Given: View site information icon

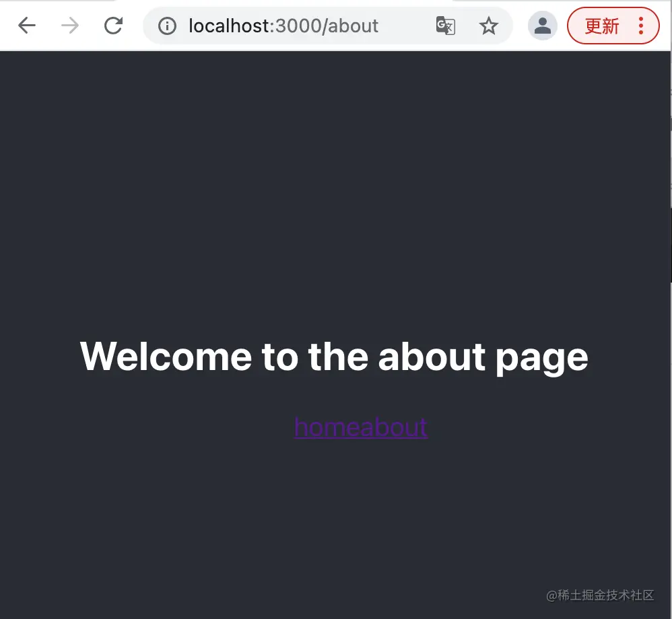Looking at the screenshot, I should coord(167,26).
